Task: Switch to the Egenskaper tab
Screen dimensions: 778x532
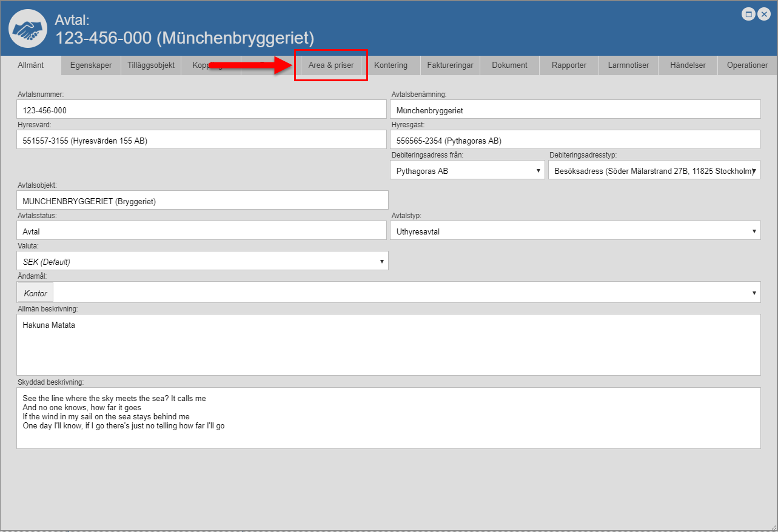Action: click(x=91, y=65)
